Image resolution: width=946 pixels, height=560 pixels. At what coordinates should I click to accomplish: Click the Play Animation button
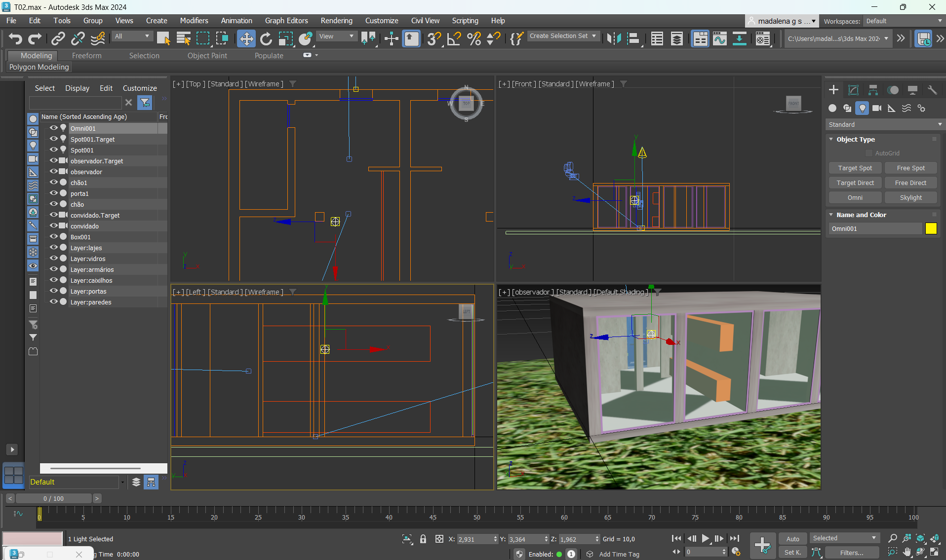706,539
